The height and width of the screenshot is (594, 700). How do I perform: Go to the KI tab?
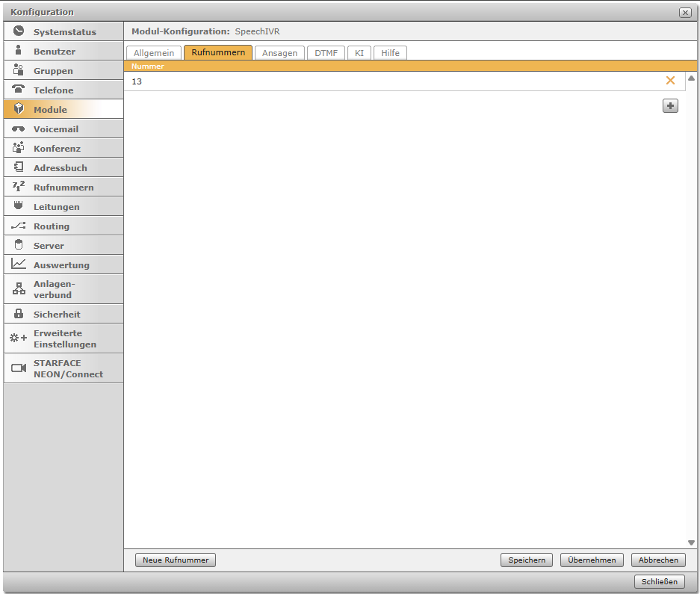(x=359, y=53)
